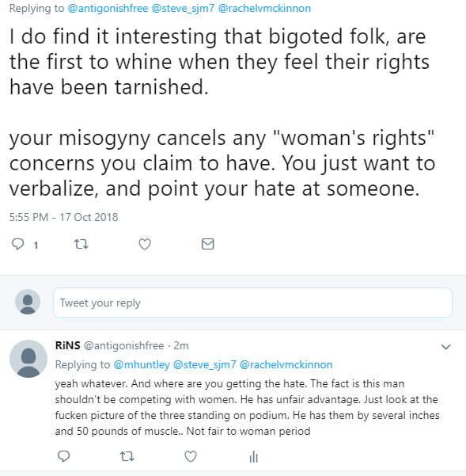The width and height of the screenshot is (466, 476).
Task: Like the RiNS reply
Action: pyautogui.click(x=191, y=456)
